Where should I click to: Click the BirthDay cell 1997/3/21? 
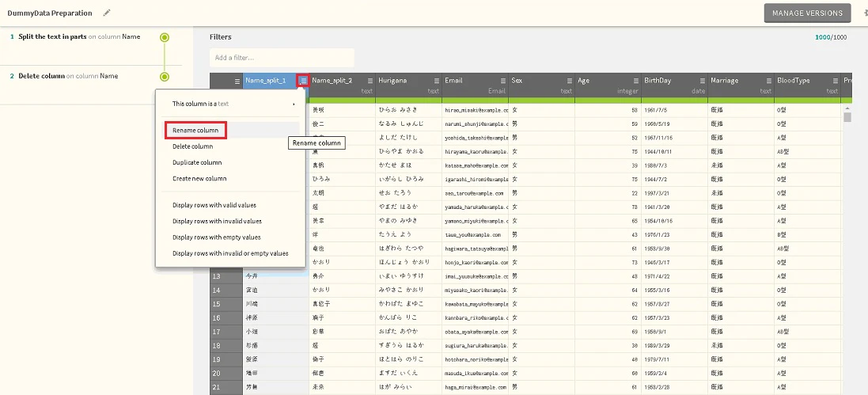[674, 193]
